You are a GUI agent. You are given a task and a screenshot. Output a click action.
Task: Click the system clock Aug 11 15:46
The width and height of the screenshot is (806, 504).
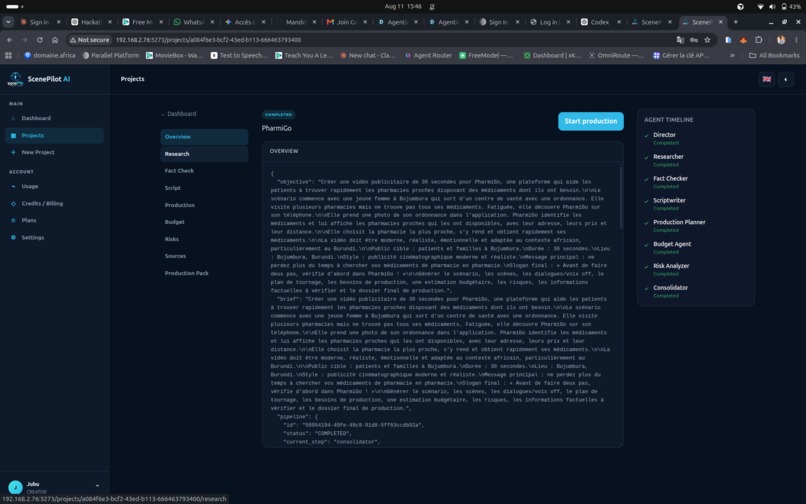point(402,7)
